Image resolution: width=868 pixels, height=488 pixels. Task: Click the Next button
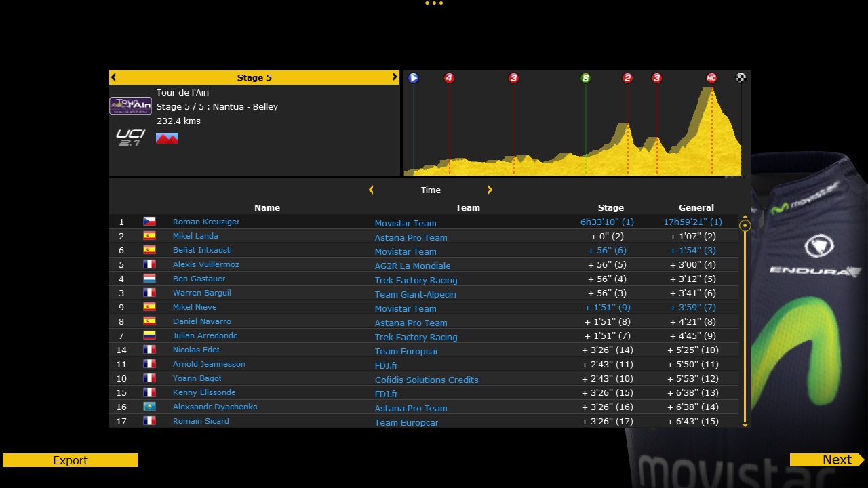click(827, 460)
